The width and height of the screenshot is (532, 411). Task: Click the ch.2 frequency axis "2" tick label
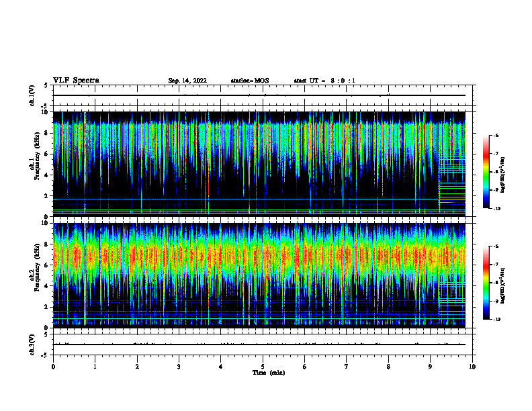coord(47,307)
